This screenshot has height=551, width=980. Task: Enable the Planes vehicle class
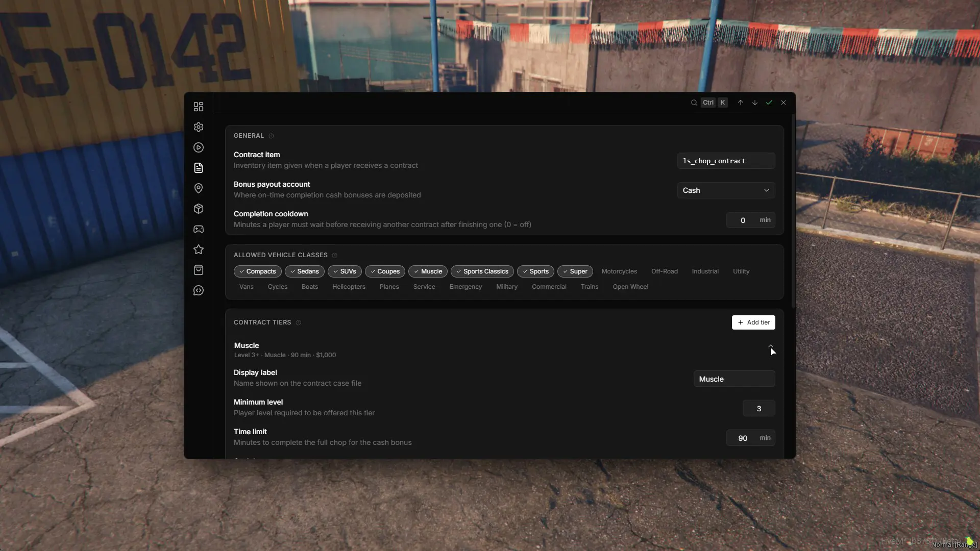tap(389, 287)
